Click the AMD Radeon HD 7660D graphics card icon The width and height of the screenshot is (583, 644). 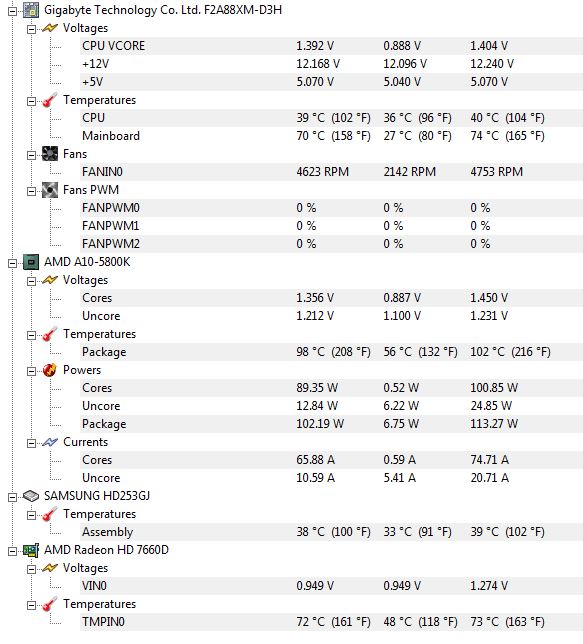pos(31,550)
